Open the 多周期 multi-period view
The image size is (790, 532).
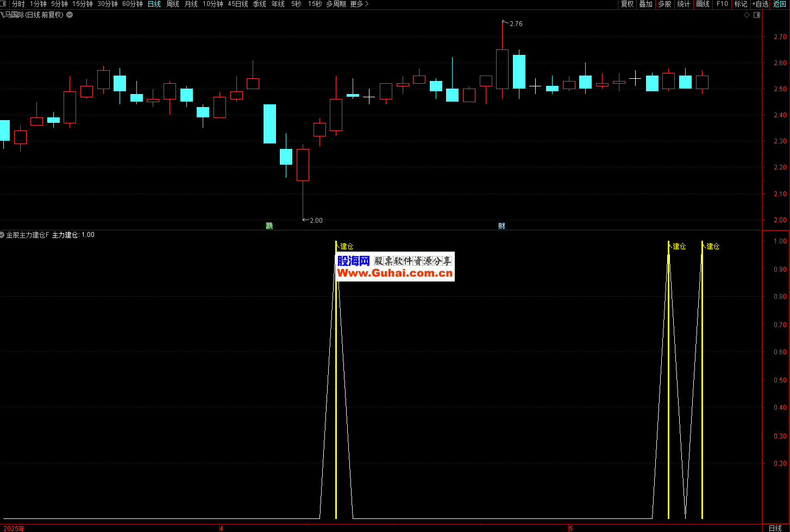tap(336, 4)
